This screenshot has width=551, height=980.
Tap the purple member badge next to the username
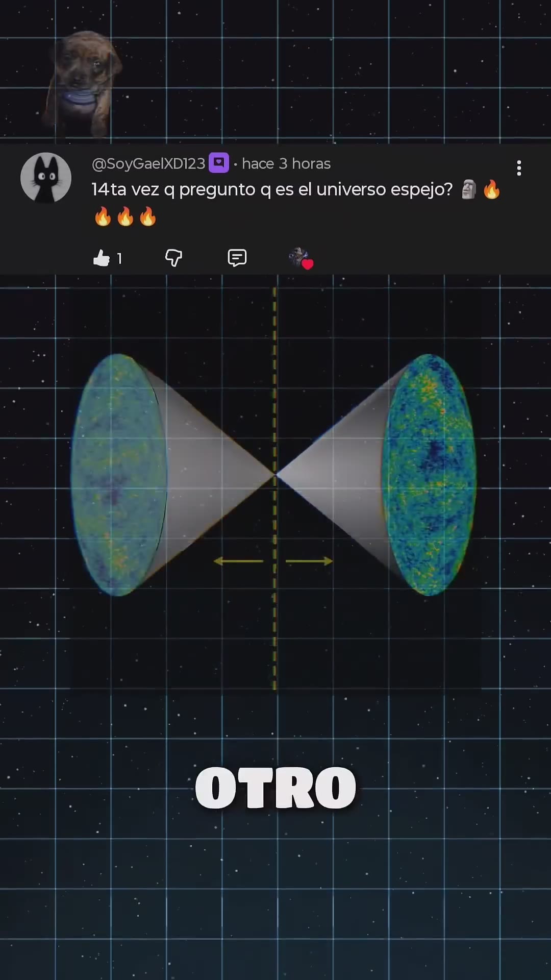(219, 163)
